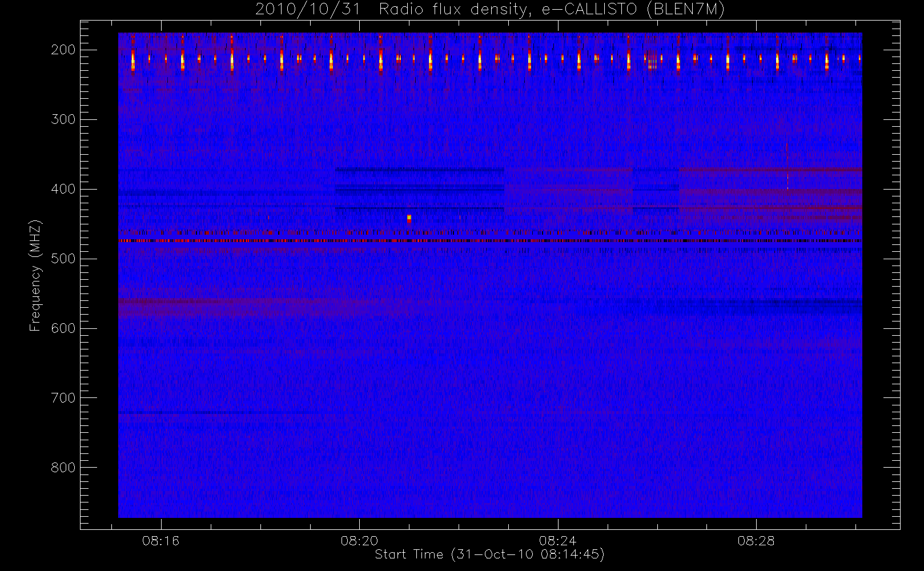Click the 800 frequency tick label
The image size is (924, 571).
coord(63,468)
